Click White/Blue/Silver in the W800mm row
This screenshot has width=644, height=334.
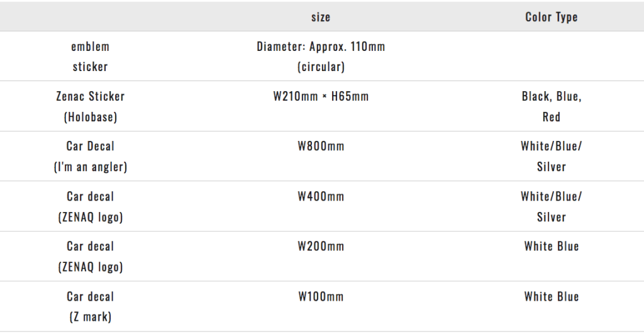[551, 156]
